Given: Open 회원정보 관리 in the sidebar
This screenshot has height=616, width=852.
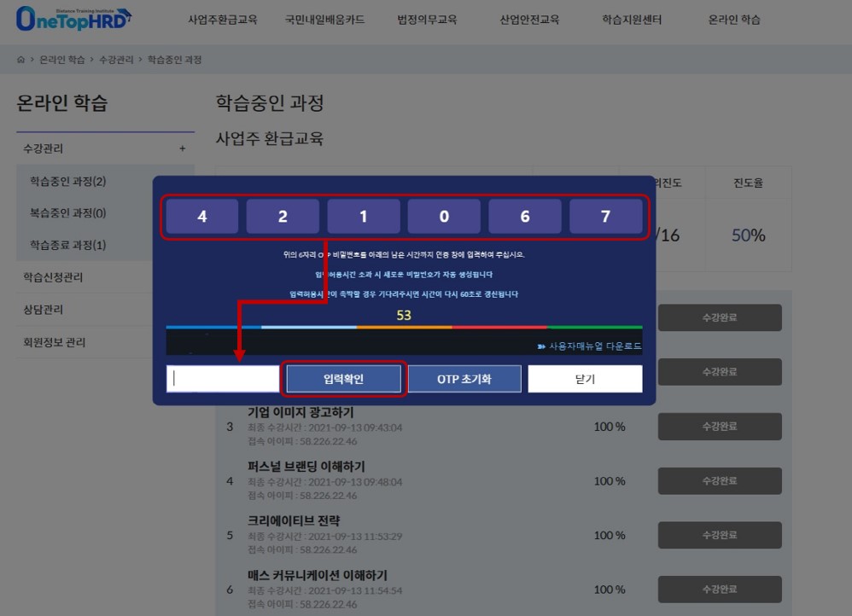Looking at the screenshot, I should (x=55, y=342).
